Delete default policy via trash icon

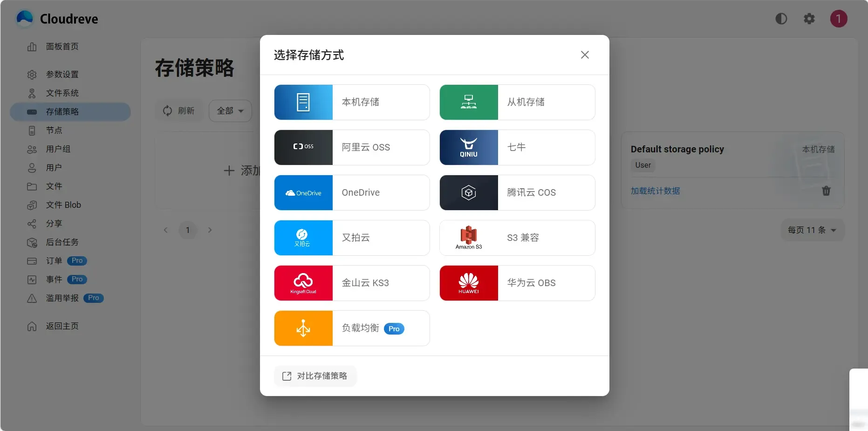click(827, 191)
